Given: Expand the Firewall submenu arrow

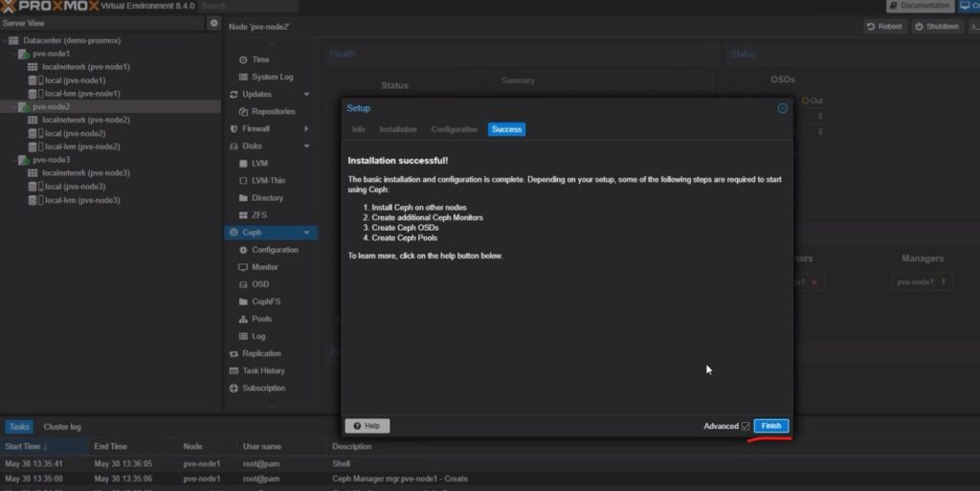Looking at the screenshot, I should 306,128.
